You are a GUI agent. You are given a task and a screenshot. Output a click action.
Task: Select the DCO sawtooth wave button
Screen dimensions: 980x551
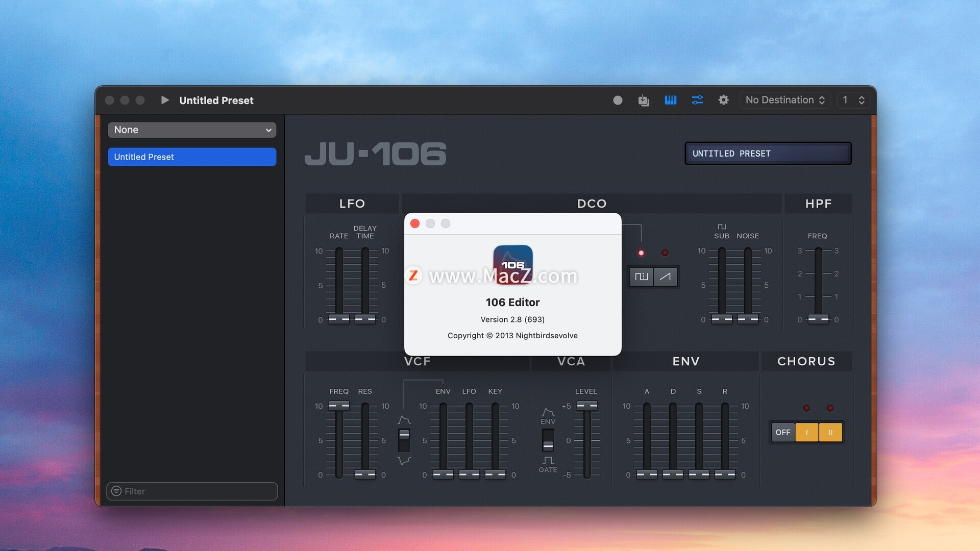click(666, 277)
